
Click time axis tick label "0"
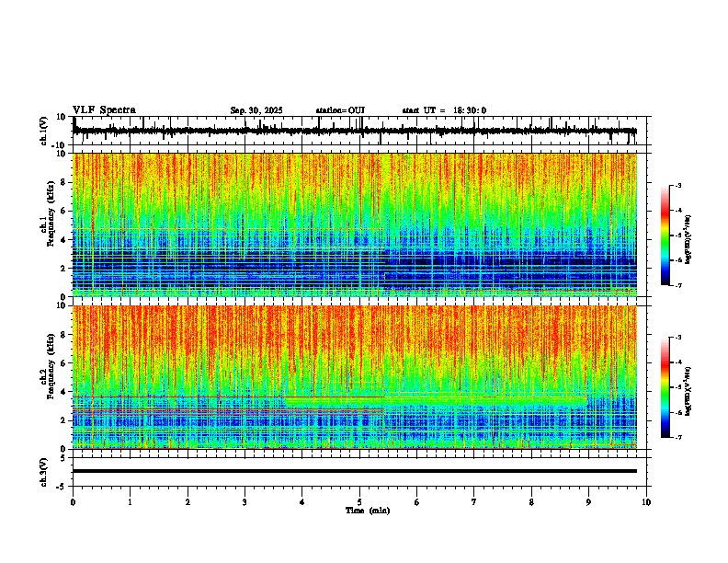[x=73, y=502]
